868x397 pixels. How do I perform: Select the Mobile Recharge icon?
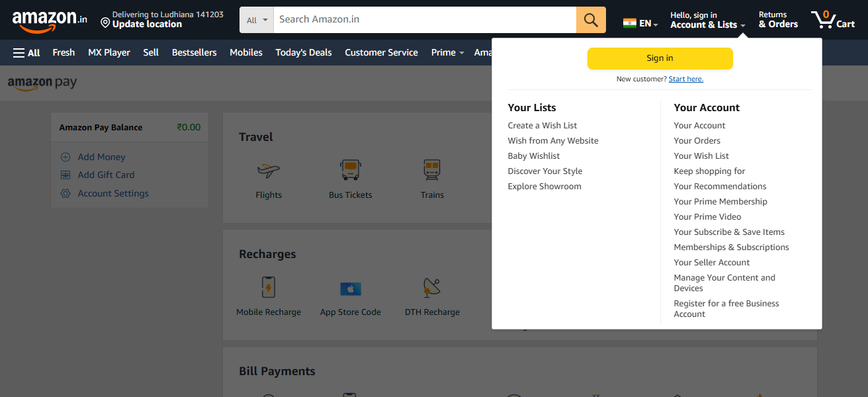point(269,287)
